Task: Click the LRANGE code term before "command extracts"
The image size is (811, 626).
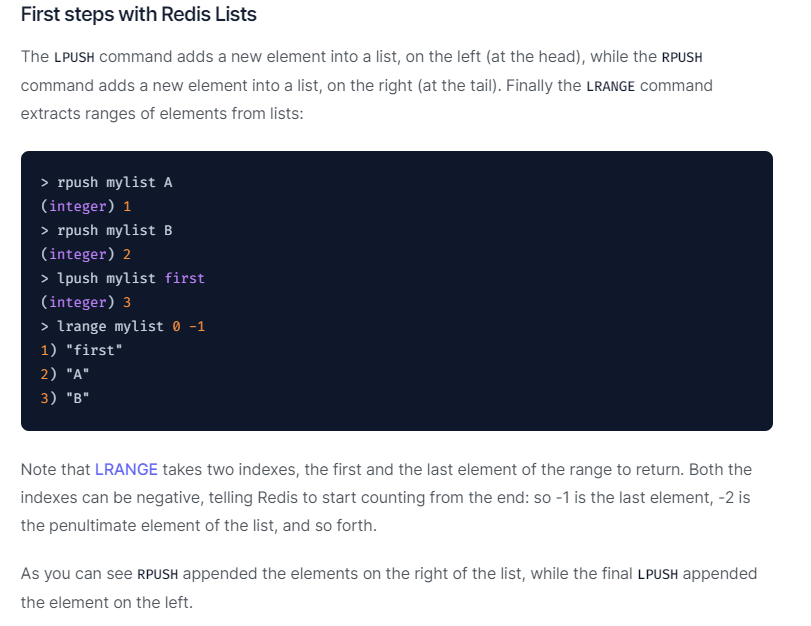Action: 610,86
